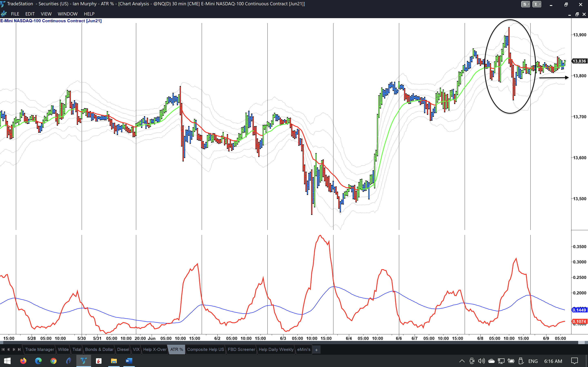Open the S status dropdown in title bar

[x=525, y=4]
